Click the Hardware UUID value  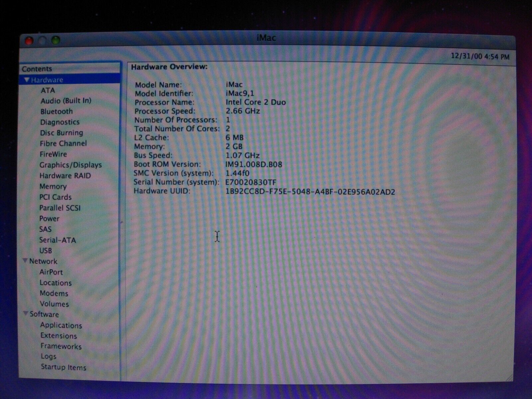click(310, 192)
